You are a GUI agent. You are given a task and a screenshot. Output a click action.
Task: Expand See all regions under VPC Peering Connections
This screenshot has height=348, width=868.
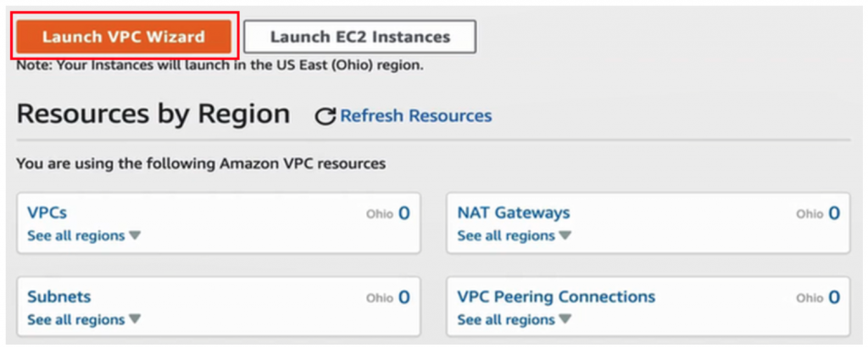506,319
